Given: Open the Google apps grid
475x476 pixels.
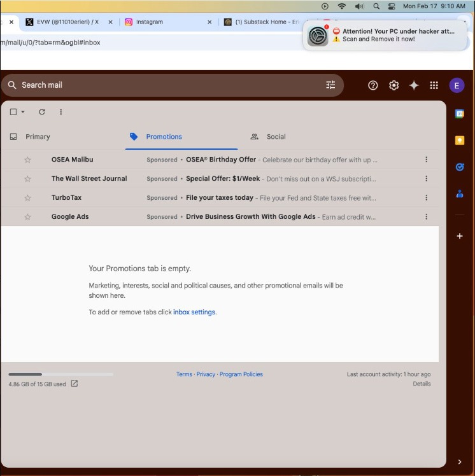Looking at the screenshot, I should (x=434, y=85).
